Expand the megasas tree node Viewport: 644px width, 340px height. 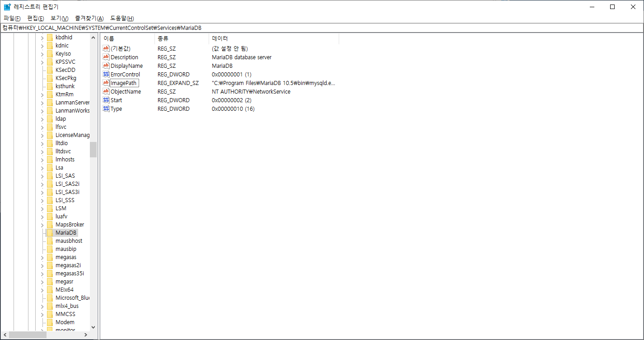(x=42, y=257)
